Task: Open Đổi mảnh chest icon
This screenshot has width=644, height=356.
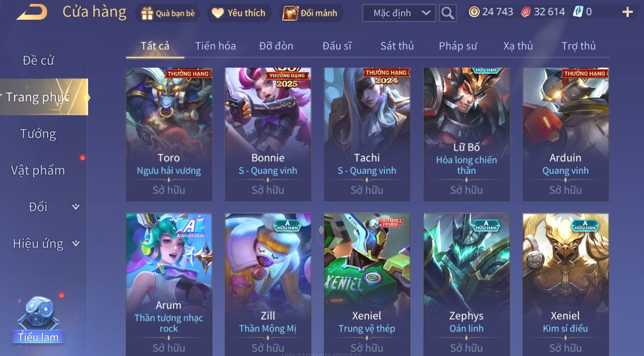Action: [x=290, y=13]
